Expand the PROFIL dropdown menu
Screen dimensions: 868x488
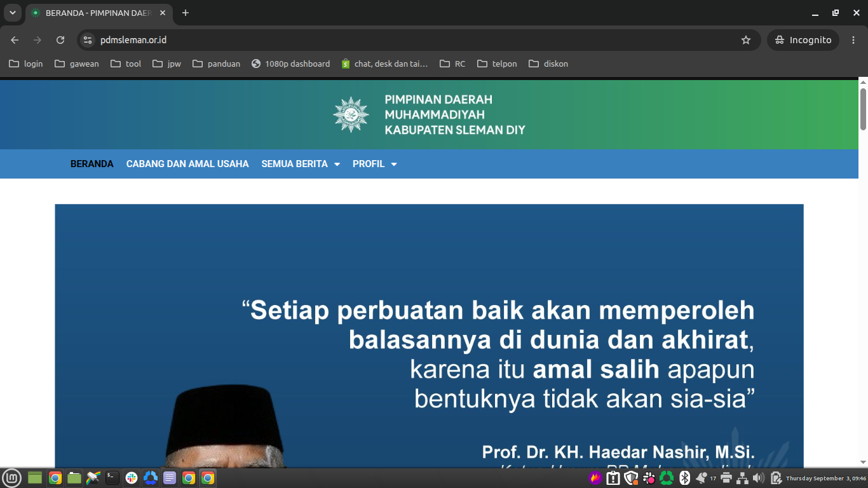[x=375, y=164]
